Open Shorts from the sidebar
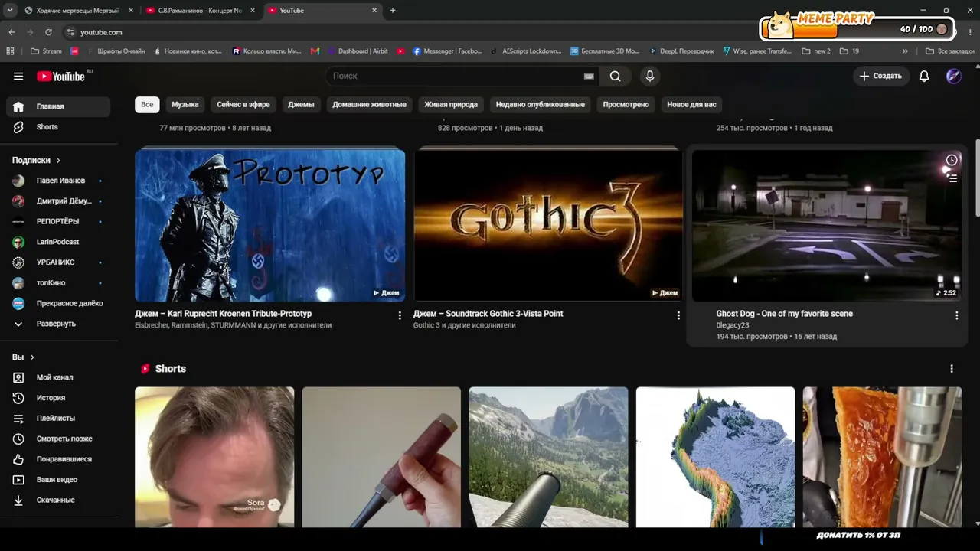 click(58, 127)
